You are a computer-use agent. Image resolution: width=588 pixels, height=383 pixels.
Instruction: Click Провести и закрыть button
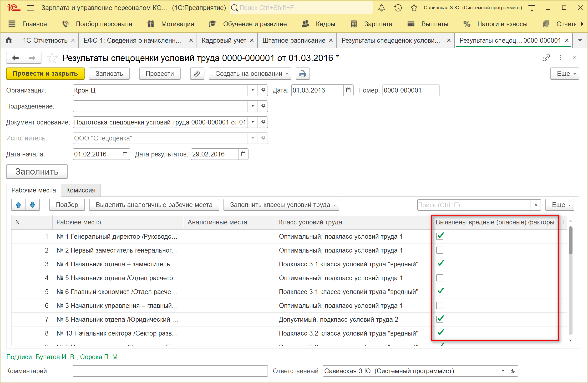click(x=45, y=74)
